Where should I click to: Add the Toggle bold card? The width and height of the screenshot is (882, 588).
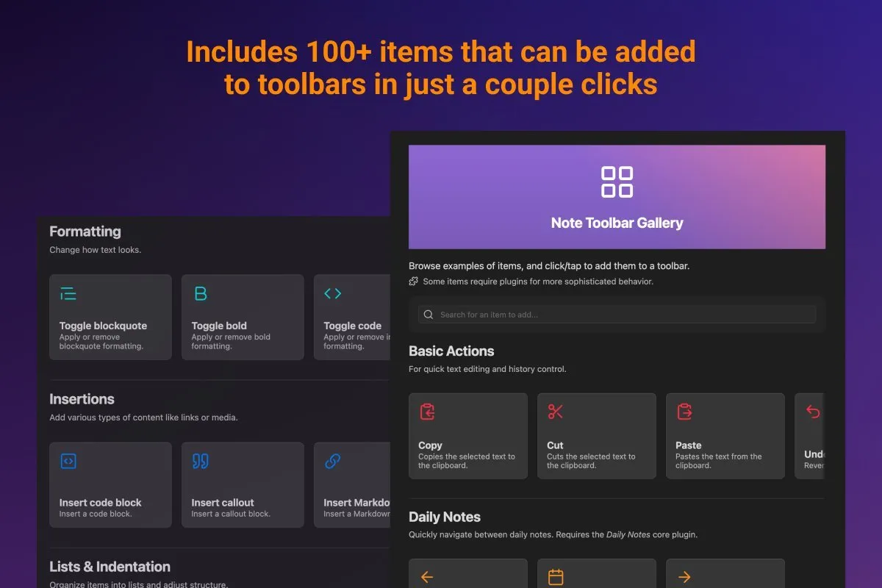point(243,318)
